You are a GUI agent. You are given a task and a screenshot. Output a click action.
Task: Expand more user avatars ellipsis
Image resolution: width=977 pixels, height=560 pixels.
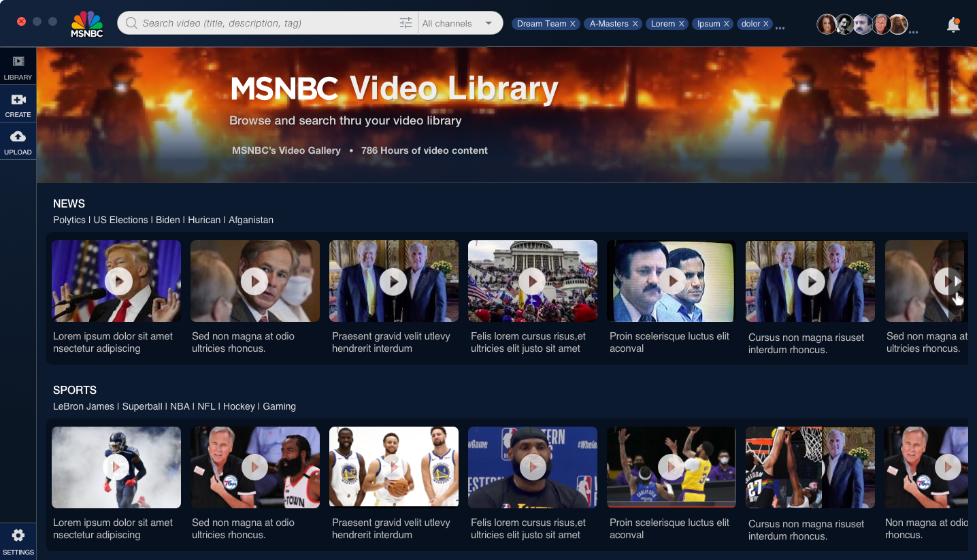click(x=914, y=31)
